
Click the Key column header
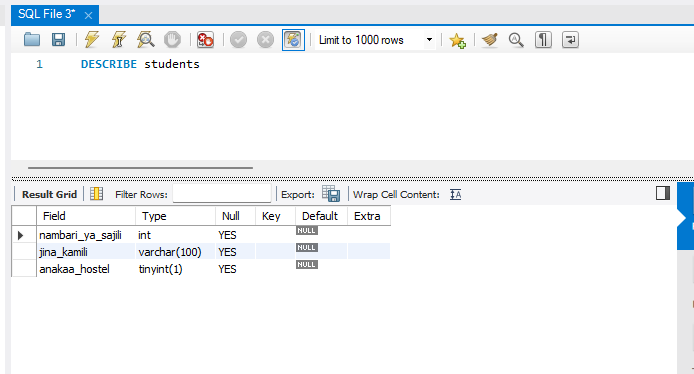pyautogui.click(x=275, y=216)
